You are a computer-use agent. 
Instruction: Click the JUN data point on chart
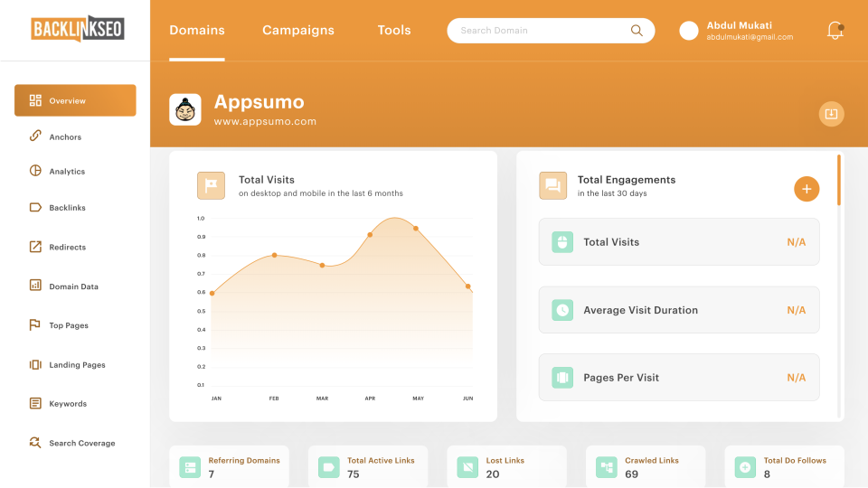coord(468,286)
